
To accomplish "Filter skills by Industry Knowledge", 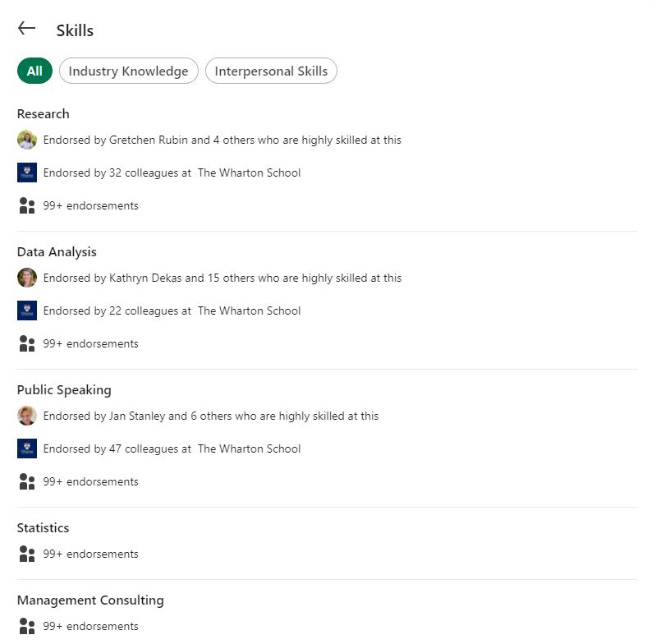I will click(128, 71).
